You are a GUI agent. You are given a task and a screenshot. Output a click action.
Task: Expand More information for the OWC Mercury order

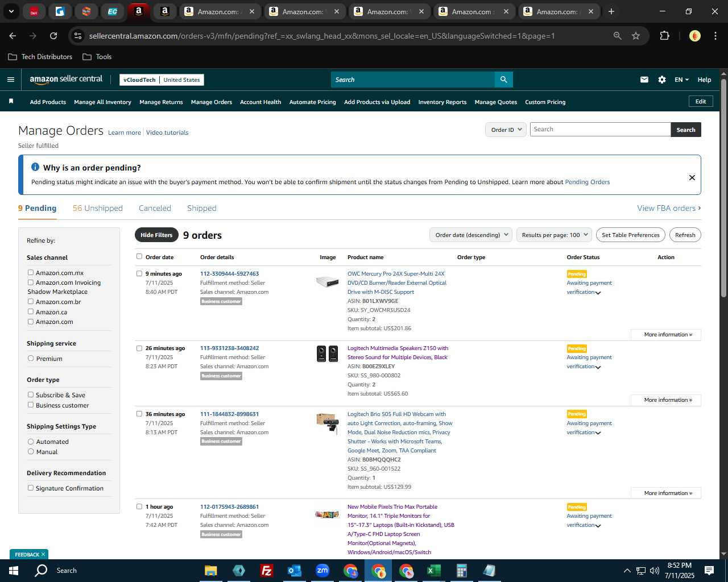tap(666, 335)
